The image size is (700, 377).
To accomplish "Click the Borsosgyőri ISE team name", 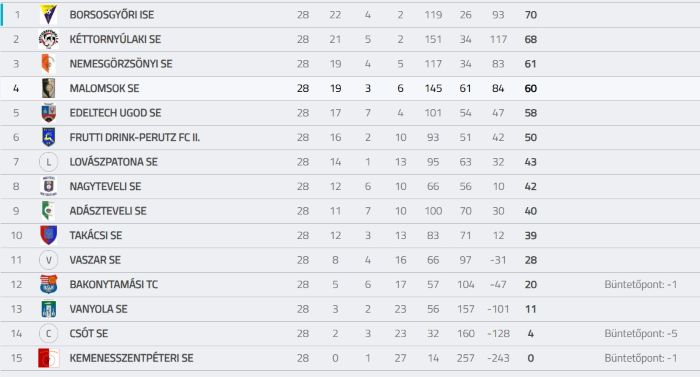I will click(112, 15).
